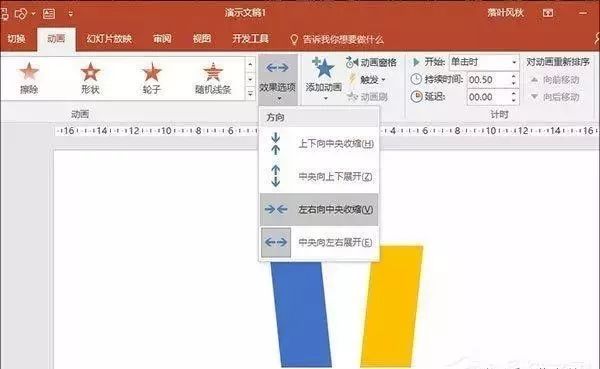Click 向前移动 move earlier
Screen dimensions: 600x369
(555, 80)
